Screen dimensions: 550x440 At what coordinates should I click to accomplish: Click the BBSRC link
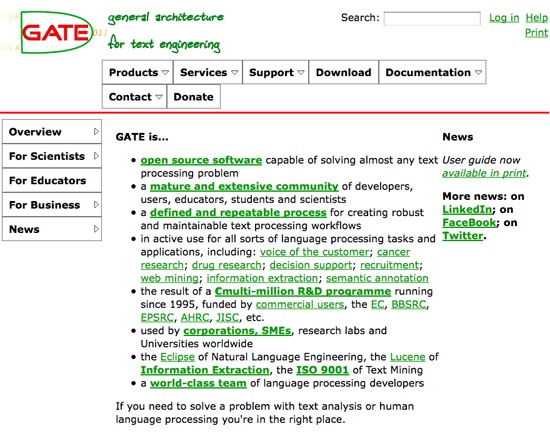coord(409,305)
